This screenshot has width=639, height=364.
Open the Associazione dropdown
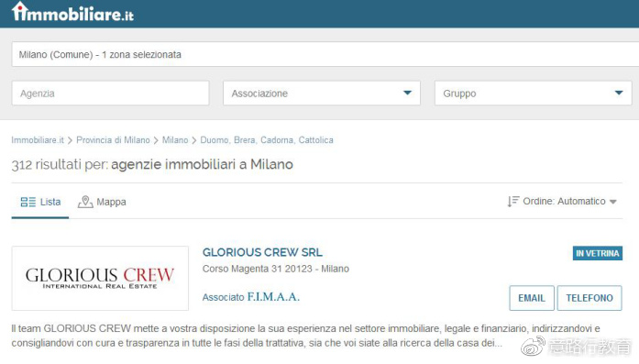(322, 93)
